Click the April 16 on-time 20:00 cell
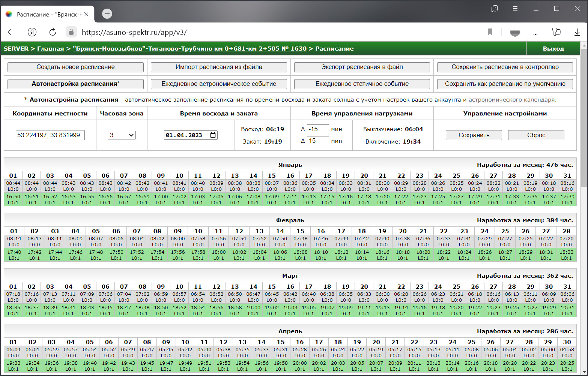 tap(300, 366)
